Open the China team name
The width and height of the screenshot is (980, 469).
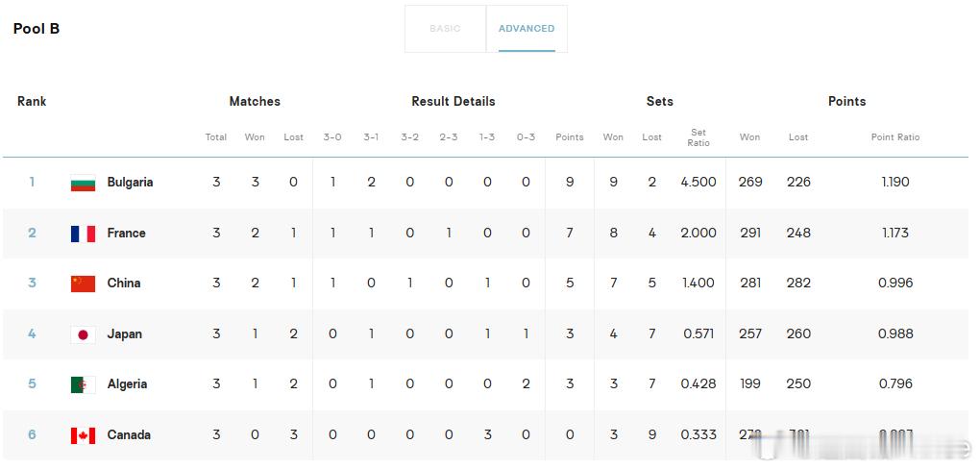pyautogui.click(x=124, y=284)
